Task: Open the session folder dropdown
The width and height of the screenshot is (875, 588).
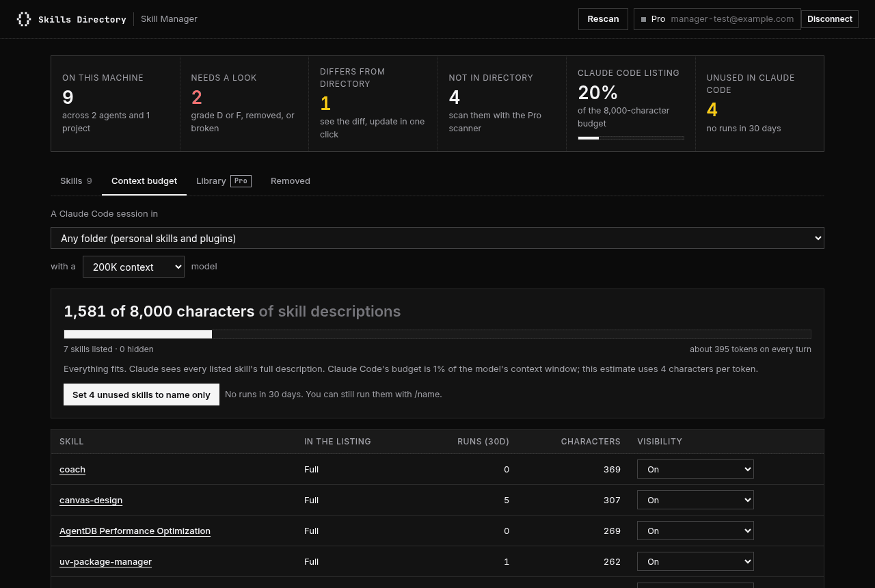Action: (437, 238)
